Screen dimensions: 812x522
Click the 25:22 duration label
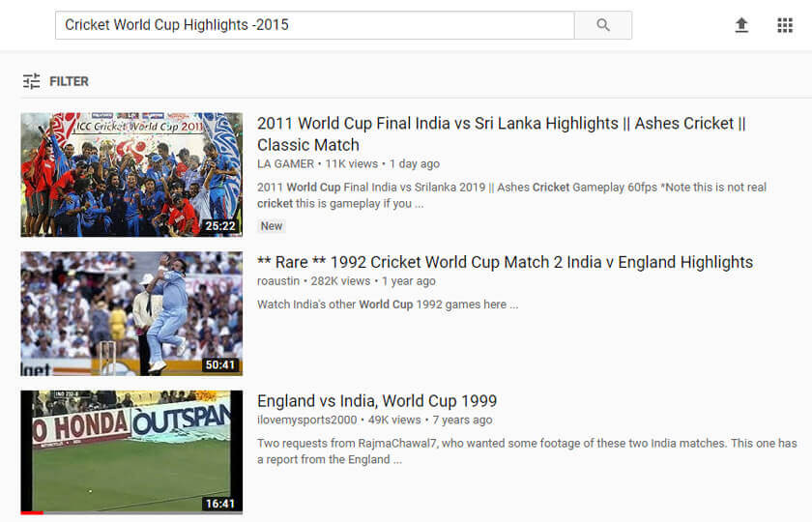tap(220, 226)
